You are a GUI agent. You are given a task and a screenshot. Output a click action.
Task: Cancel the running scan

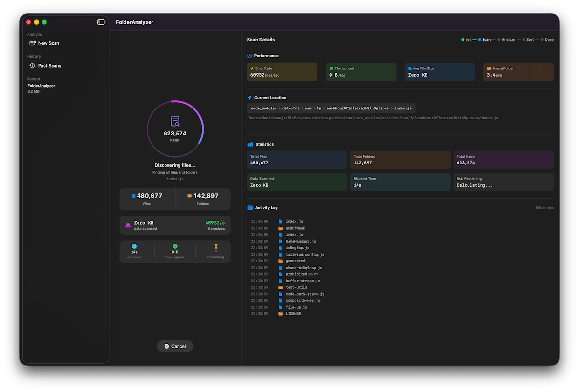[175, 346]
